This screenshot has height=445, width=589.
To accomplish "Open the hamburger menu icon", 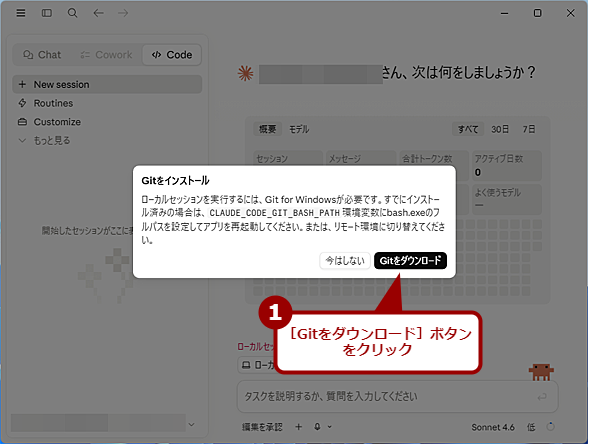I will click(x=21, y=13).
